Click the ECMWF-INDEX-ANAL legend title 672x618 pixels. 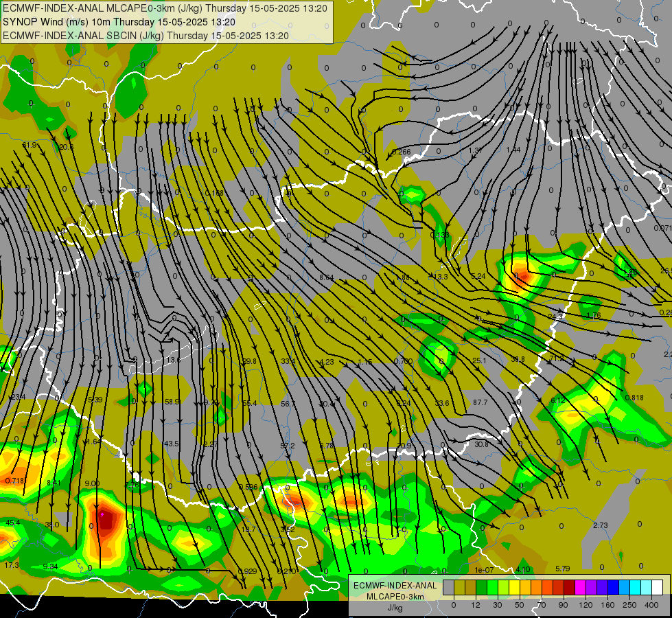395,586
